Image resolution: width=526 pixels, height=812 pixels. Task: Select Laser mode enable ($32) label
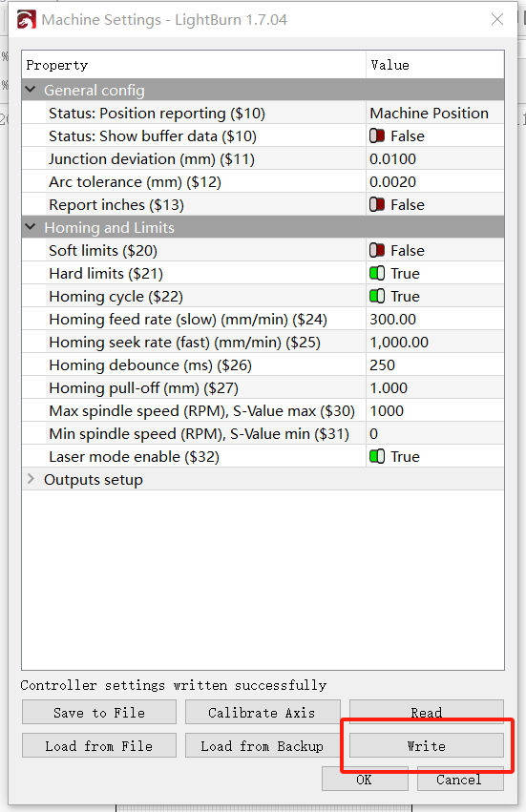(x=135, y=457)
